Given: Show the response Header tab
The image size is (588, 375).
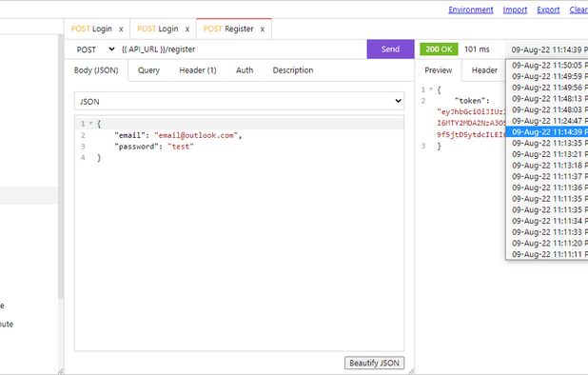Looking at the screenshot, I should [484, 70].
